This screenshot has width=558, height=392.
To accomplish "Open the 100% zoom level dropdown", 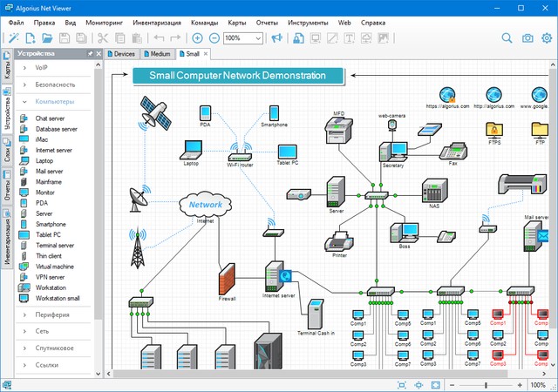I will [258, 38].
